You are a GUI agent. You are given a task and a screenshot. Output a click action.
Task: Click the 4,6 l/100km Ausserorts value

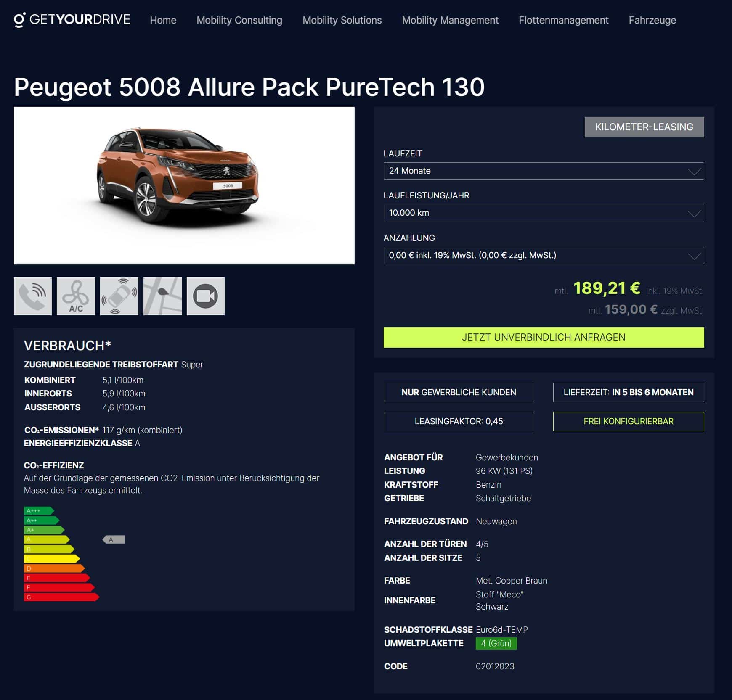point(124,407)
